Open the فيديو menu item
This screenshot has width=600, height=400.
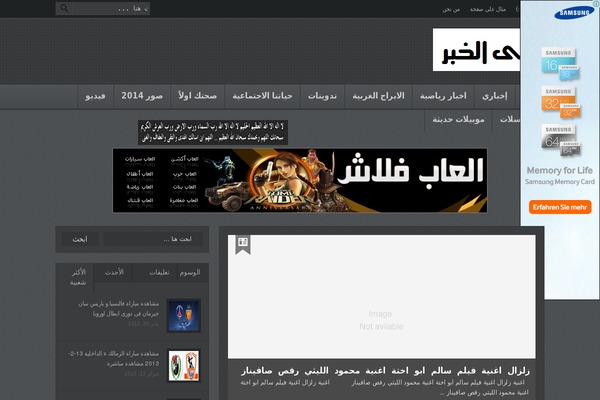pyautogui.click(x=95, y=96)
